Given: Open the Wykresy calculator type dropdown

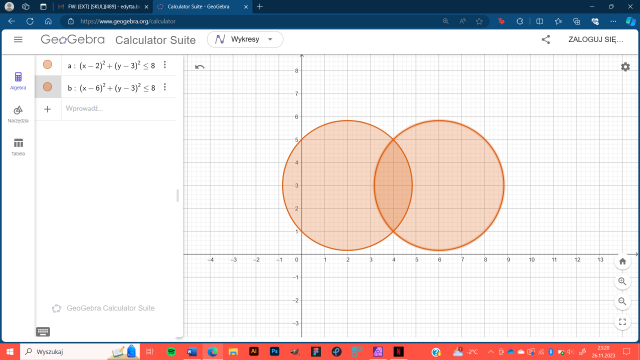Looking at the screenshot, I should [245, 40].
